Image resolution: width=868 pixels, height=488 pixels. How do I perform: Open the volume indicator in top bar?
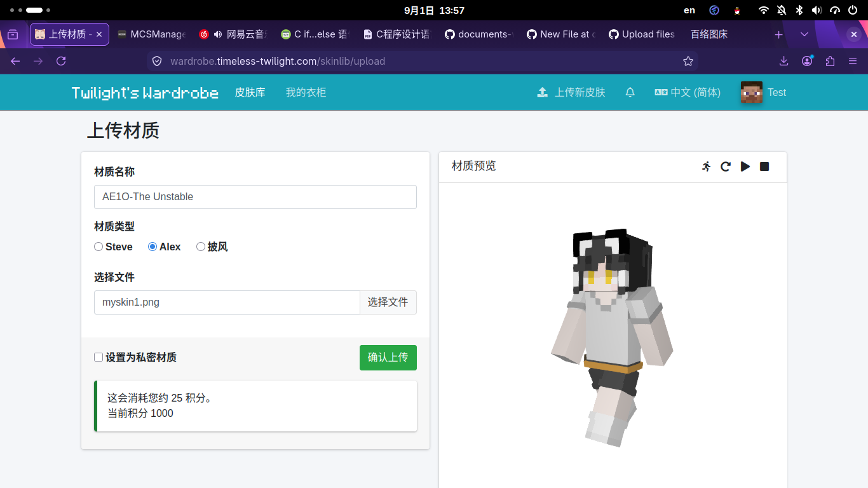[817, 10]
